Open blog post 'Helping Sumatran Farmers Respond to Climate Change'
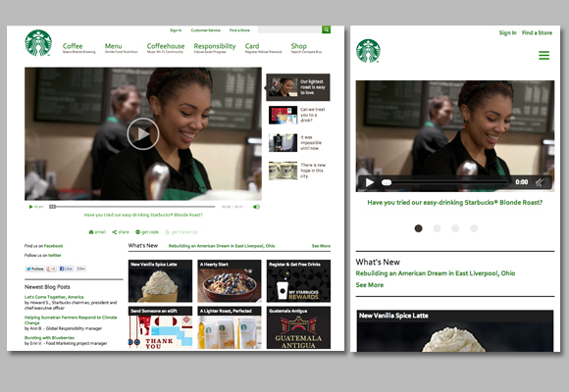 (x=71, y=319)
